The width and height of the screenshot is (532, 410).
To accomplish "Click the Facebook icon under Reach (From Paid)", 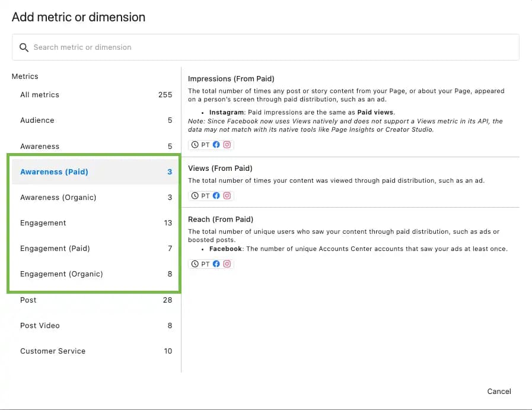I will tap(216, 263).
